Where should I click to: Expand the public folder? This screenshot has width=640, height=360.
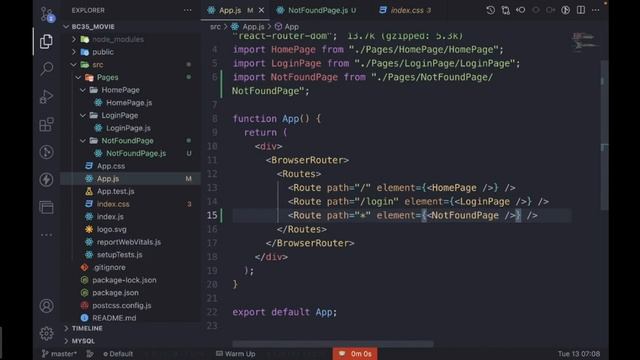[x=103, y=52]
